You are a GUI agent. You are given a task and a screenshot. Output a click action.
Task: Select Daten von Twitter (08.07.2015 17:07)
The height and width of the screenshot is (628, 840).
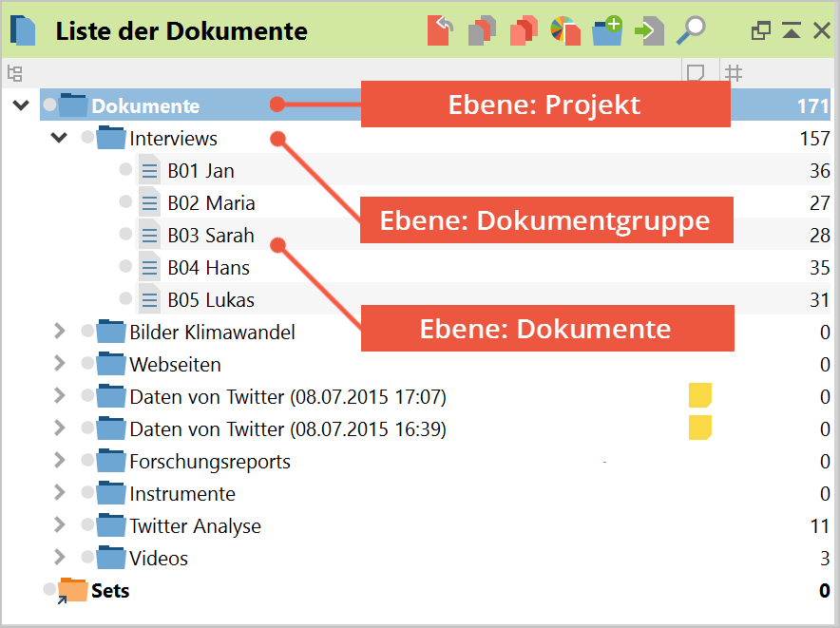tap(288, 397)
